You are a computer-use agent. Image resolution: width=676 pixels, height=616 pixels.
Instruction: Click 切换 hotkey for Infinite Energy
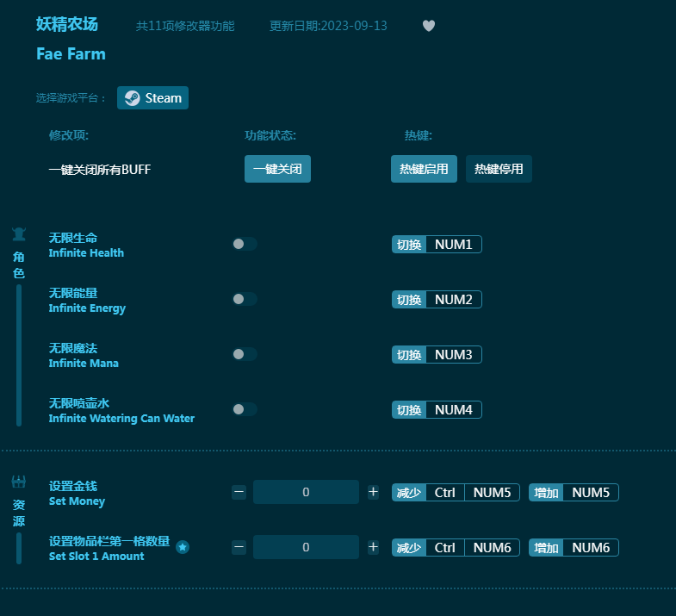coord(409,299)
